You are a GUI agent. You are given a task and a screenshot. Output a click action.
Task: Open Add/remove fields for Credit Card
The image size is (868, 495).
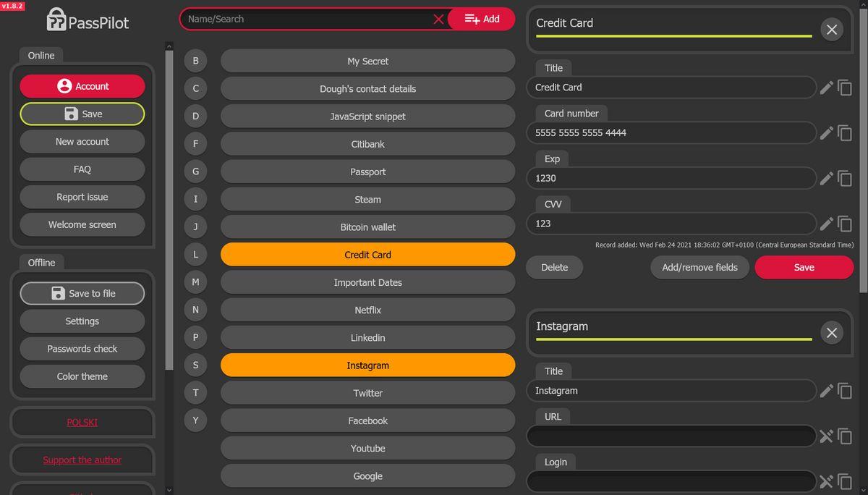pyautogui.click(x=699, y=267)
